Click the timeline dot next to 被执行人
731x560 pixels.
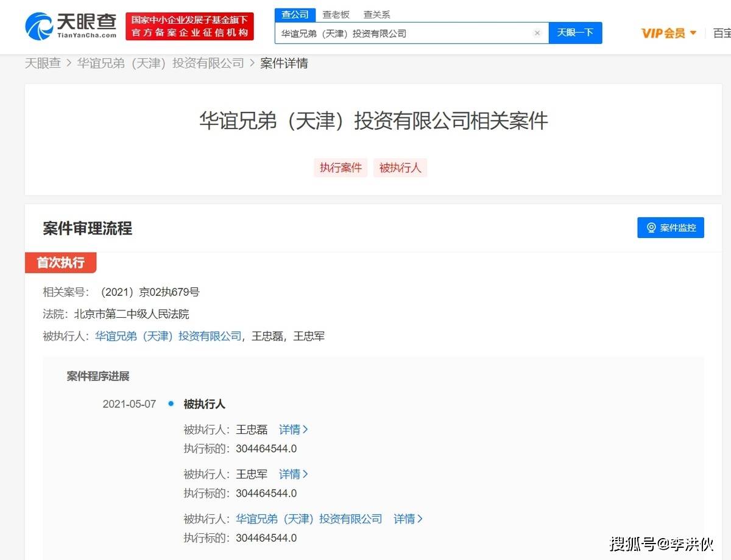point(171,404)
